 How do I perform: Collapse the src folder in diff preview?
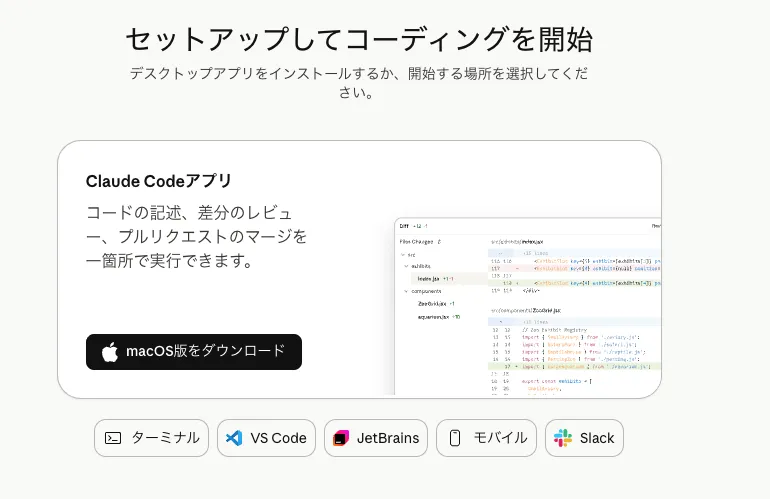403,255
